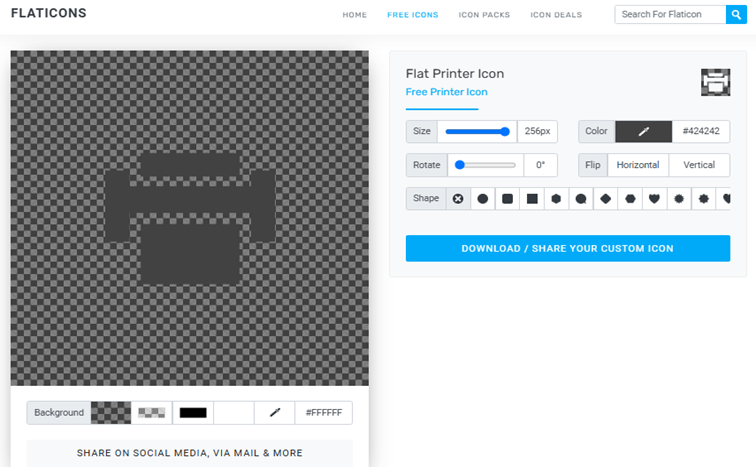
Task: Go to Free Icons tab
Action: tap(412, 15)
